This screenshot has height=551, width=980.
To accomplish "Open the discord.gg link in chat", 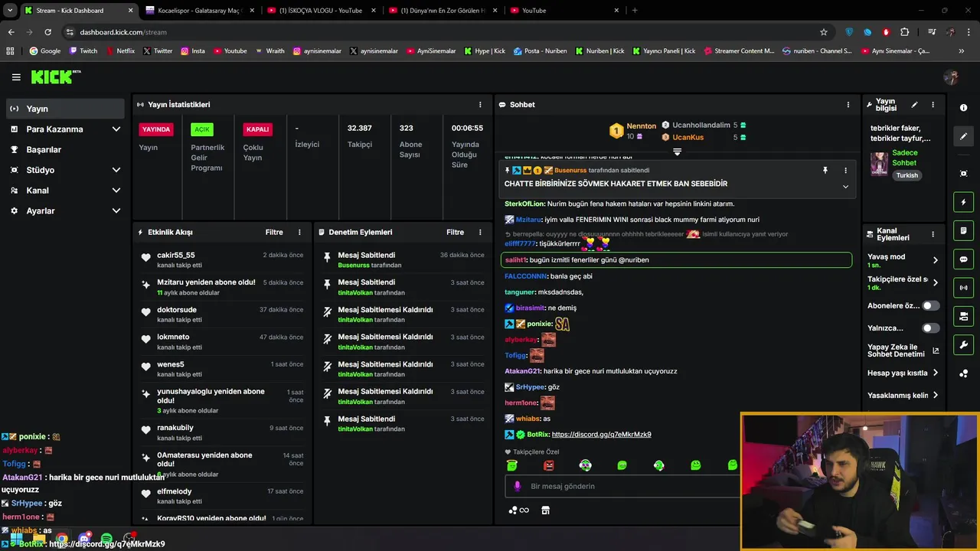I will click(x=601, y=435).
